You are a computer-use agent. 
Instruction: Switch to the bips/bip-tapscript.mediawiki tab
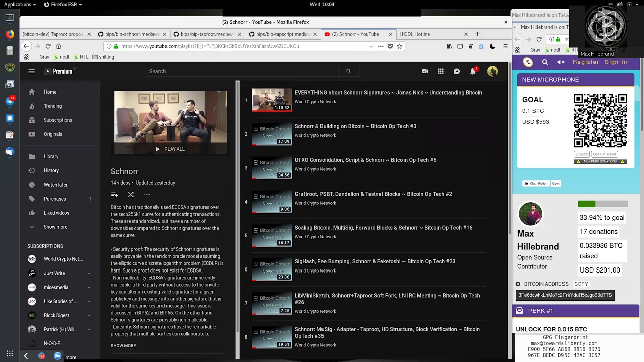[283, 34]
